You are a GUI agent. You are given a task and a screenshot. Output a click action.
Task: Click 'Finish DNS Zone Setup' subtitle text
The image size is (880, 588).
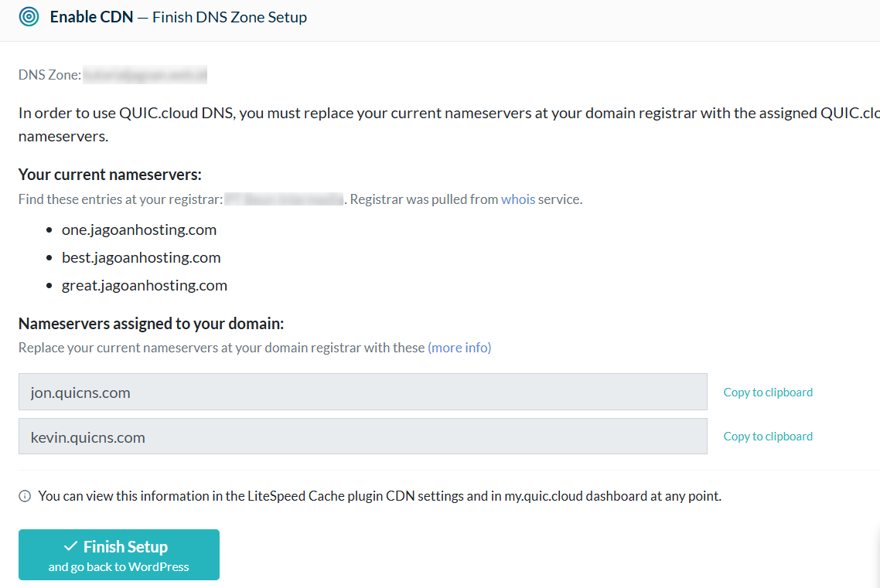230,17
